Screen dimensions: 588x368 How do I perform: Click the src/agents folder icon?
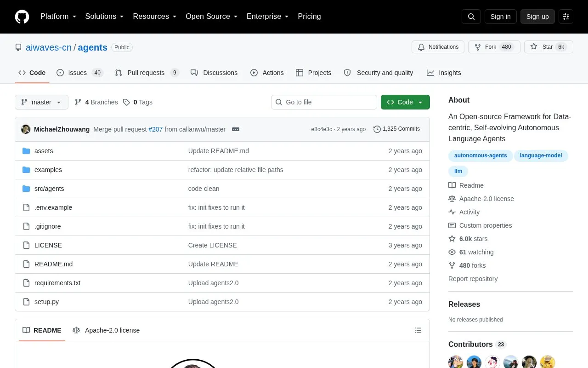26,189
